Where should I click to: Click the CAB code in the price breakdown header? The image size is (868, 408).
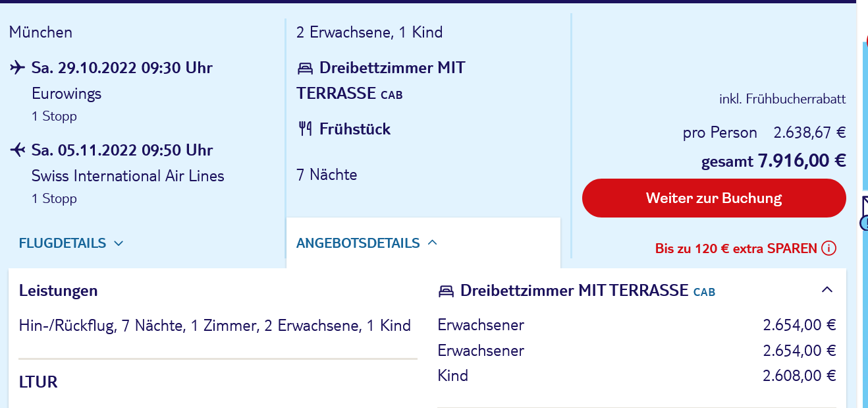point(704,292)
